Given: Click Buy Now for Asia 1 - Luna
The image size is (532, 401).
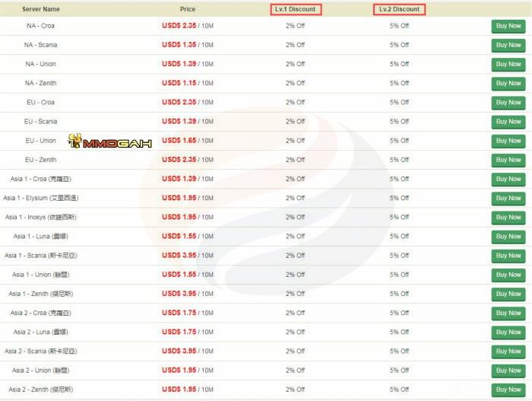Looking at the screenshot, I should click(x=508, y=237).
